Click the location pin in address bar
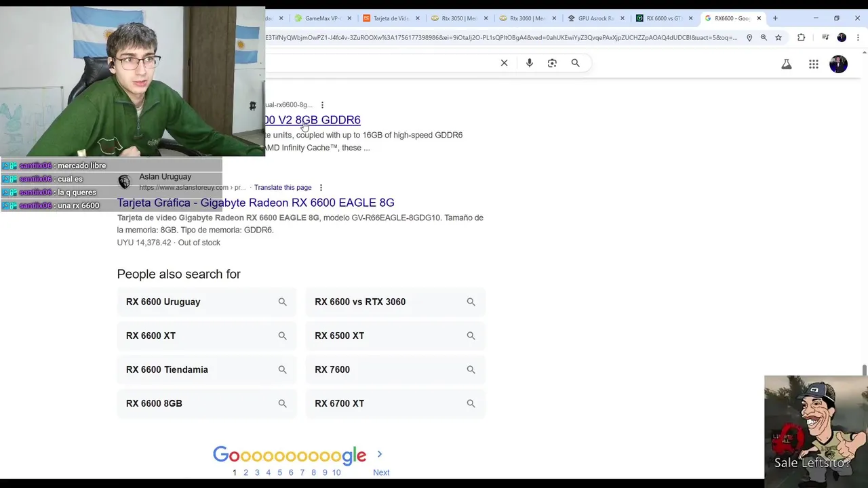The height and width of the screenshot is (488, 868). click(x=749, y=37)
